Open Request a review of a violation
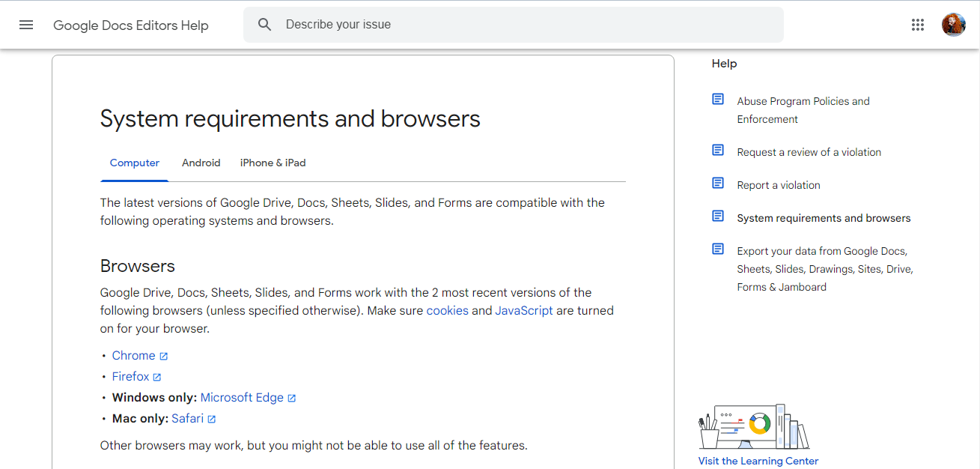This screenshot has width=980, height=469. pyautogui.click(x=809, y=152)
